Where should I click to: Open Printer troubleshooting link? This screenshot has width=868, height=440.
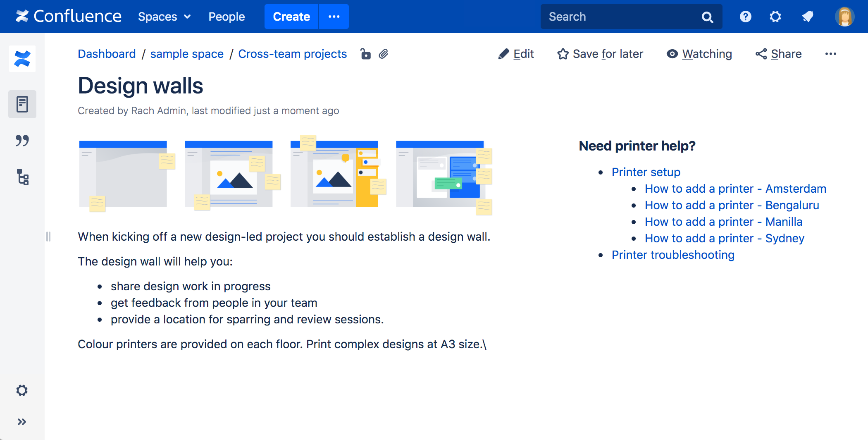point(673,255)
